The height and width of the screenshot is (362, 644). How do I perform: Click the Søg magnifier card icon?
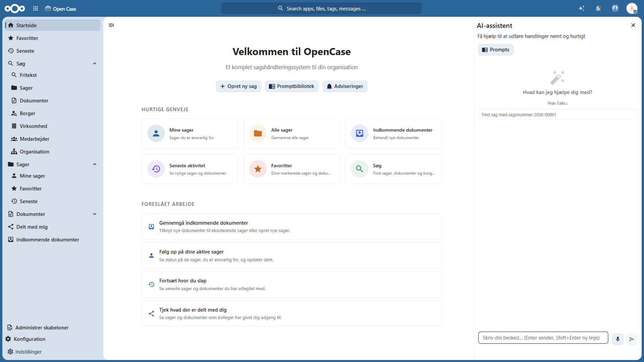click(x=360, y=169)
